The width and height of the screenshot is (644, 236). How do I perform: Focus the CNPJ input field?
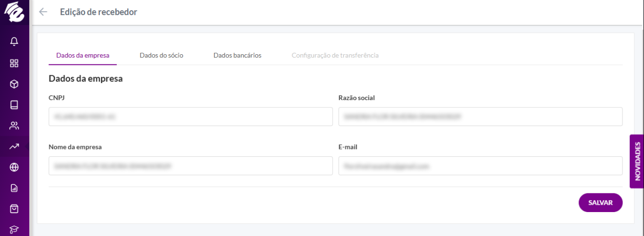pyautogui.click(x=191, y=117)
